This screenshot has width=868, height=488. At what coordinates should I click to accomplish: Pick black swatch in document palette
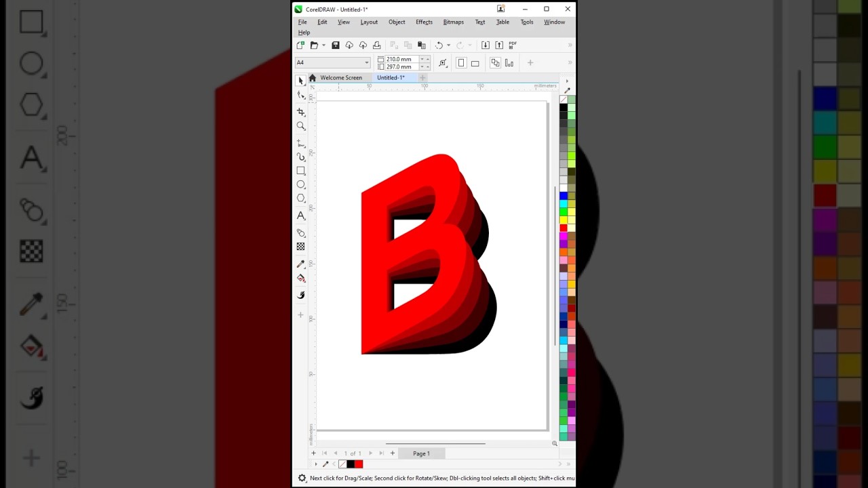click(x=351, y=464)
